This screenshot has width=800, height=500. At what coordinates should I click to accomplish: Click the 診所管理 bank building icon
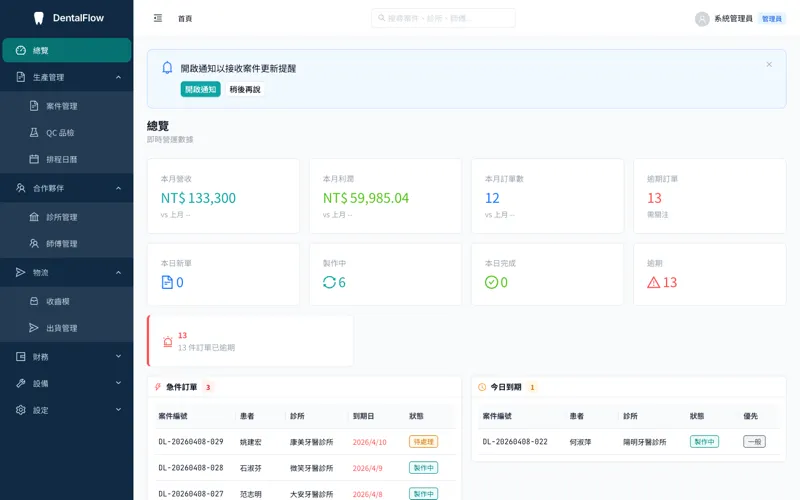34,217
